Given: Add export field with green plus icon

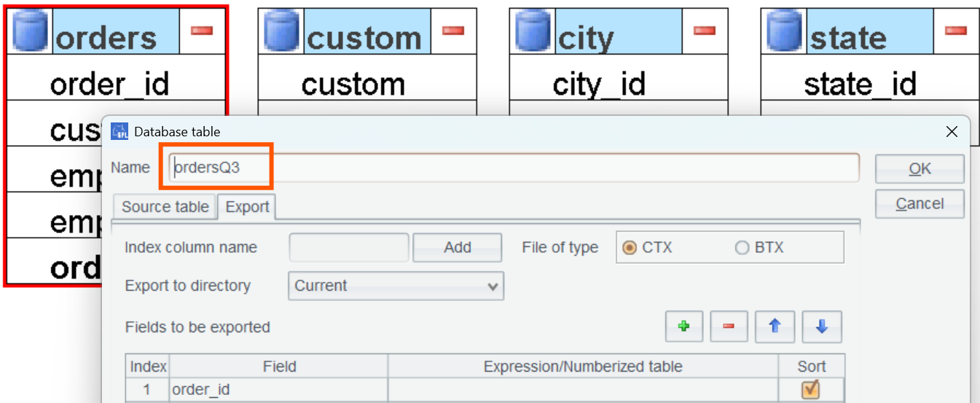Looking at the screenshot, I should 683,327.
